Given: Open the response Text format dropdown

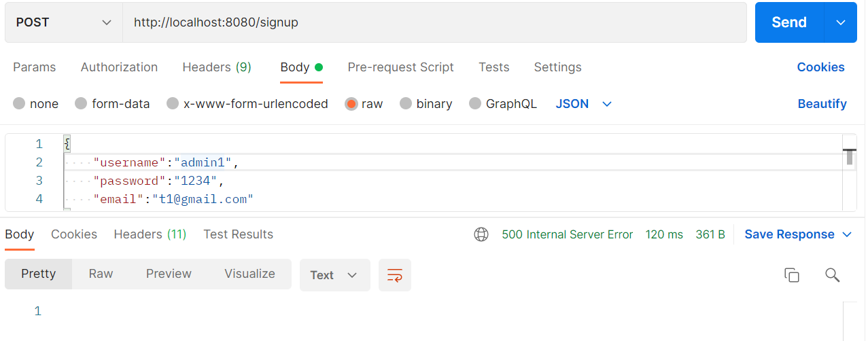Looking at the screenshot, I should (x=335, y=275).
